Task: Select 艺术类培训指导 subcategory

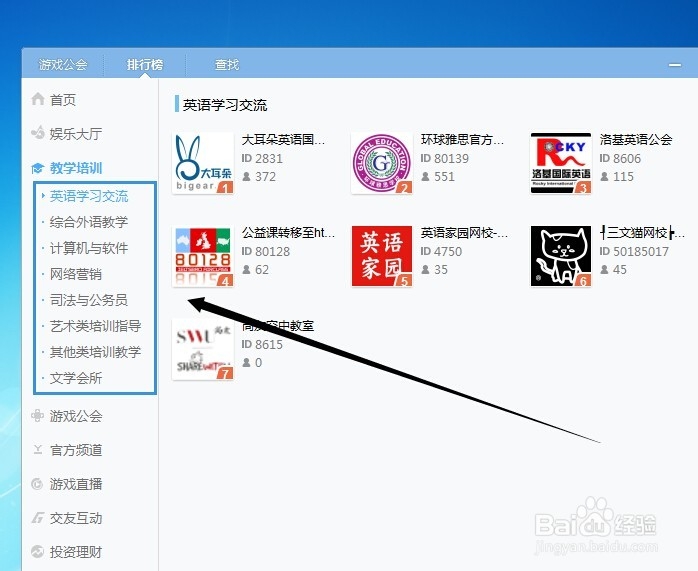Action: tap(96, 326)
